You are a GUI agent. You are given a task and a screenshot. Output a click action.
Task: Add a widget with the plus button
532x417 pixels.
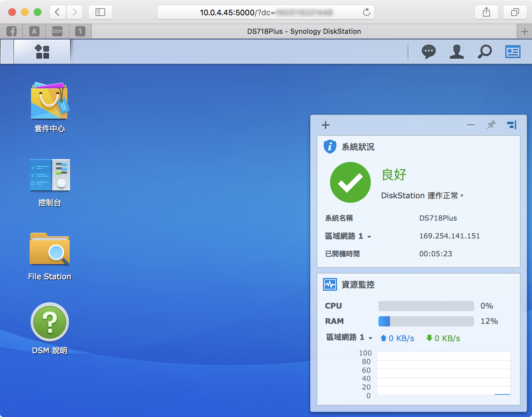pyautogui.click(x=325, y=125)
